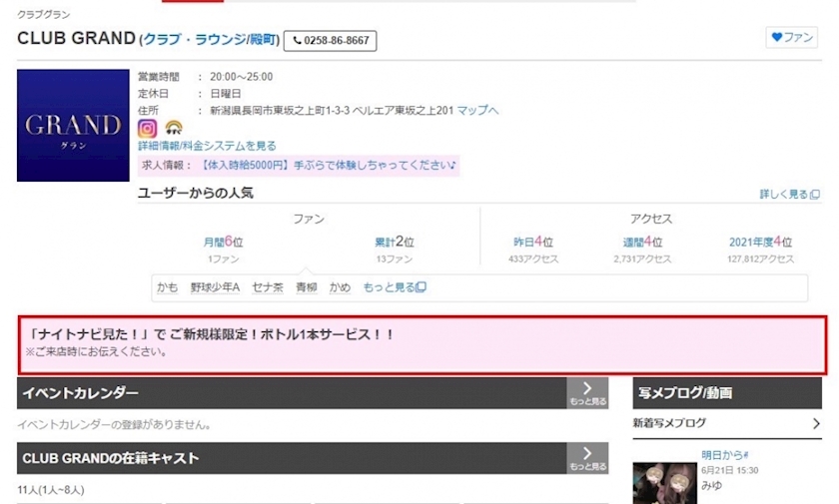This screenshot has width=839, height=504.
Task: Click the もっと見る fan list link
Action: click(395, 287)
